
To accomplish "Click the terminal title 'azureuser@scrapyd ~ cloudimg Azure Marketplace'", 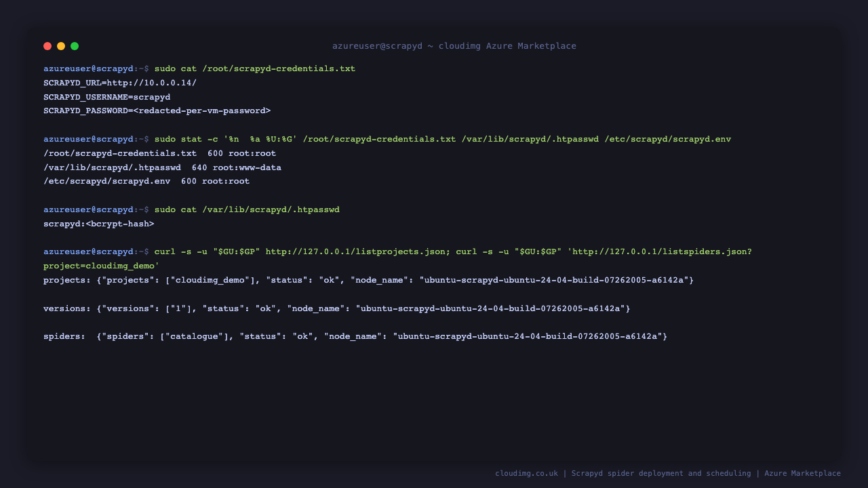I will [x=454, y=46].
